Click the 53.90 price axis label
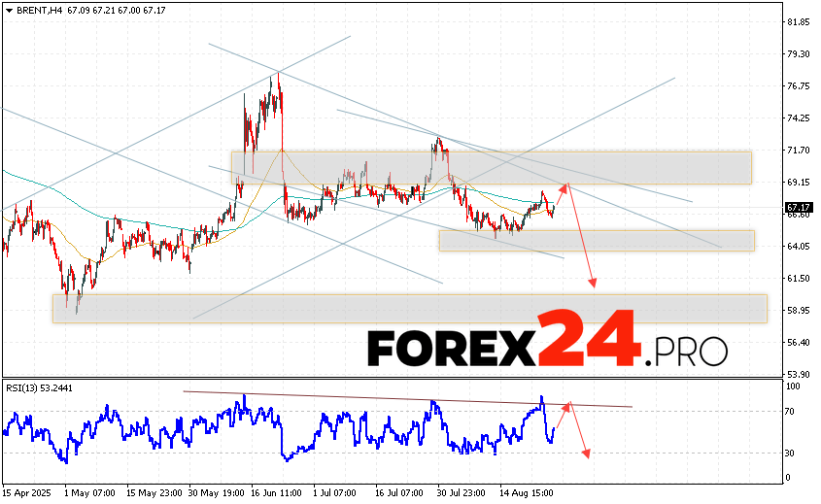 [798, 374]
